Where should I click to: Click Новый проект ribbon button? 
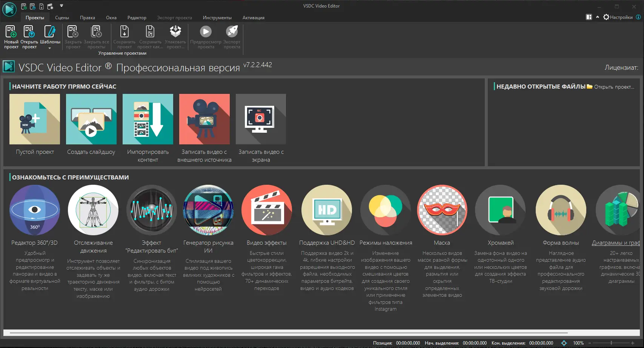point(11,37)
